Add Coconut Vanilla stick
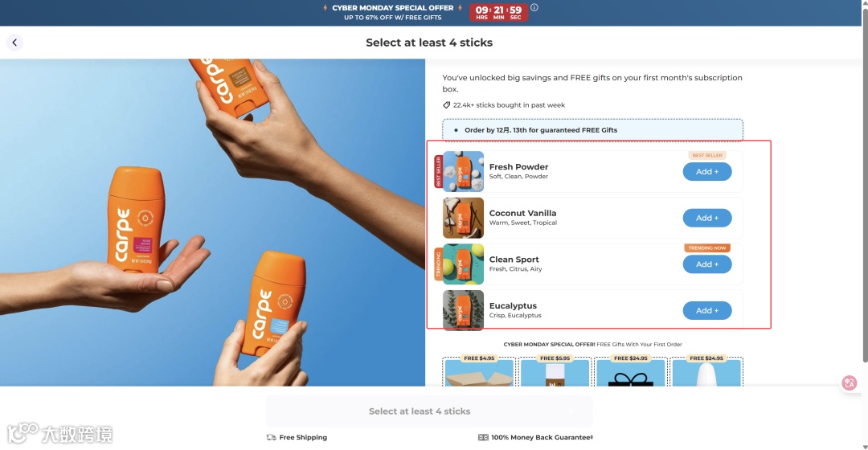868x450 pixels. tap(707, 218)
